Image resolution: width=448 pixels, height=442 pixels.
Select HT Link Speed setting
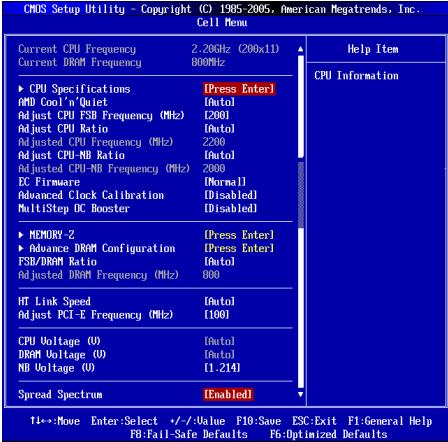[x=55, y=302]
